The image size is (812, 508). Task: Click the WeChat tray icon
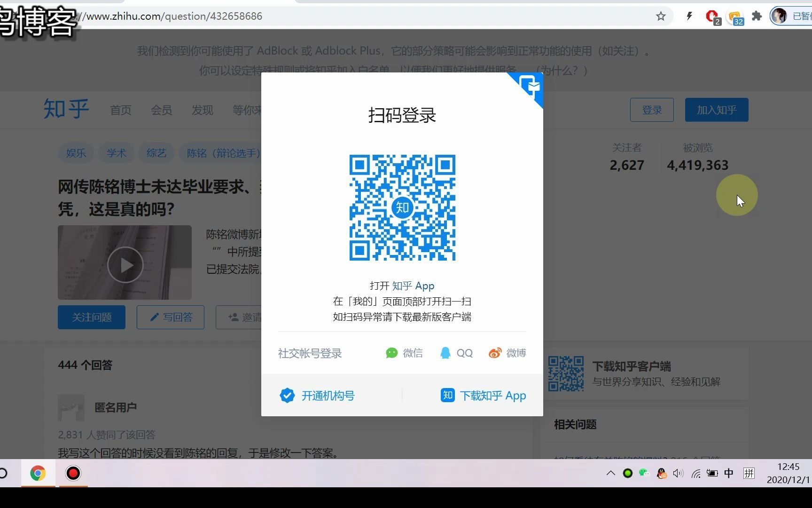coord(644,473)
